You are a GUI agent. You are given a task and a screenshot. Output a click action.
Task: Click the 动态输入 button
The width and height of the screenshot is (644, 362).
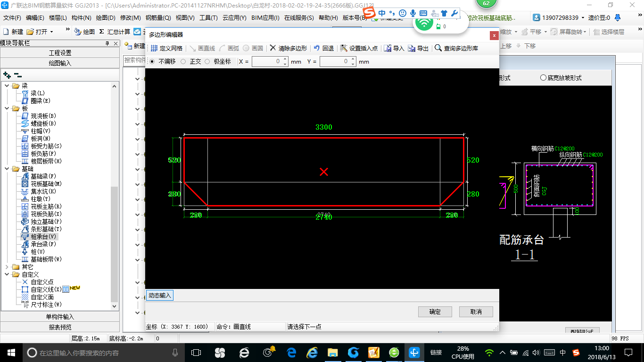coord(160,296)
